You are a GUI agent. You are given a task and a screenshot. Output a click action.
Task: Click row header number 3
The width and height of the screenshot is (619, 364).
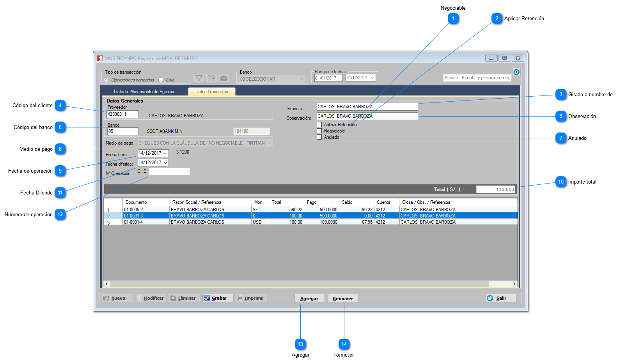click(x=113, y=222)
